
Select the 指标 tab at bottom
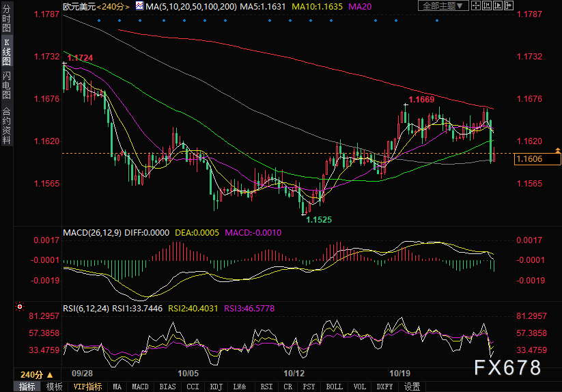[27, 387]
